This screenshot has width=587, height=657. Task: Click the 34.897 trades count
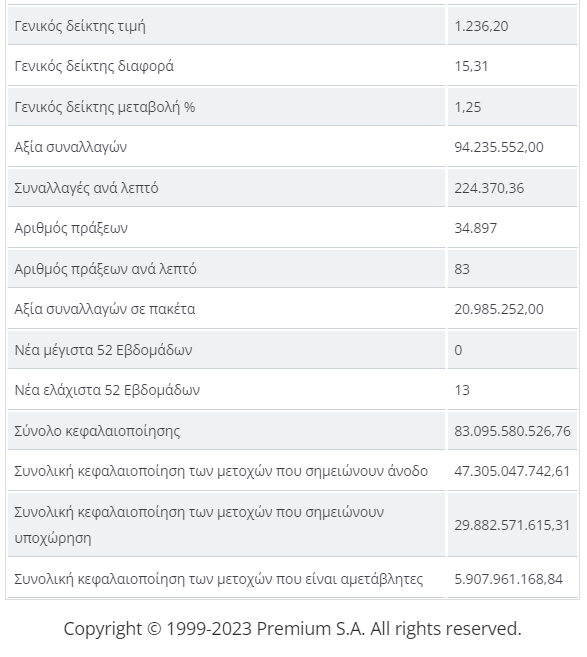click(x=476, y=228)
